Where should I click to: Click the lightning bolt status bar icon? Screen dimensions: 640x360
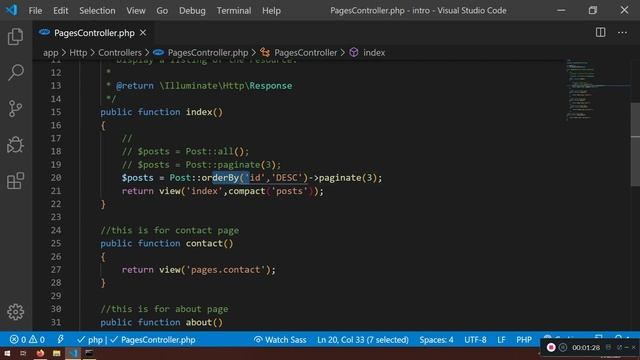click(x=60, y=340)
